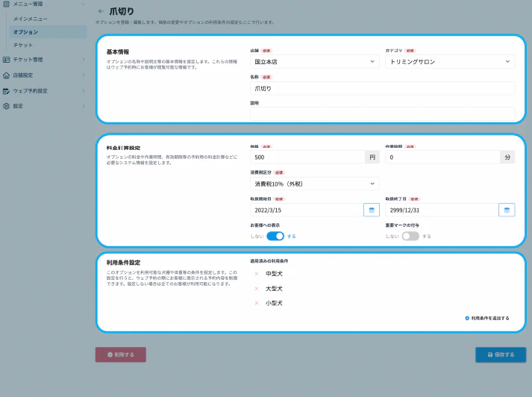
Task: Click the back arrow beside 爪切り title
Action: (x=101, y=11)
